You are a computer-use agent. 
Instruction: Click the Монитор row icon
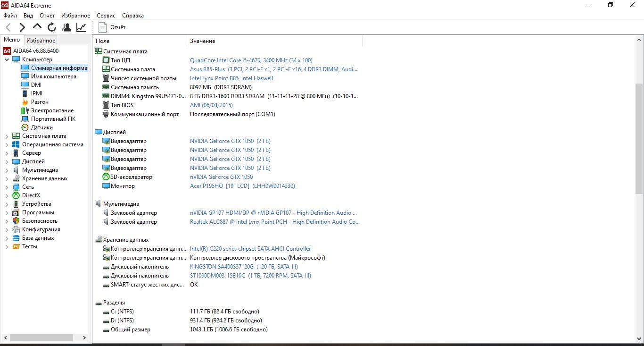[x=106, y=186]
